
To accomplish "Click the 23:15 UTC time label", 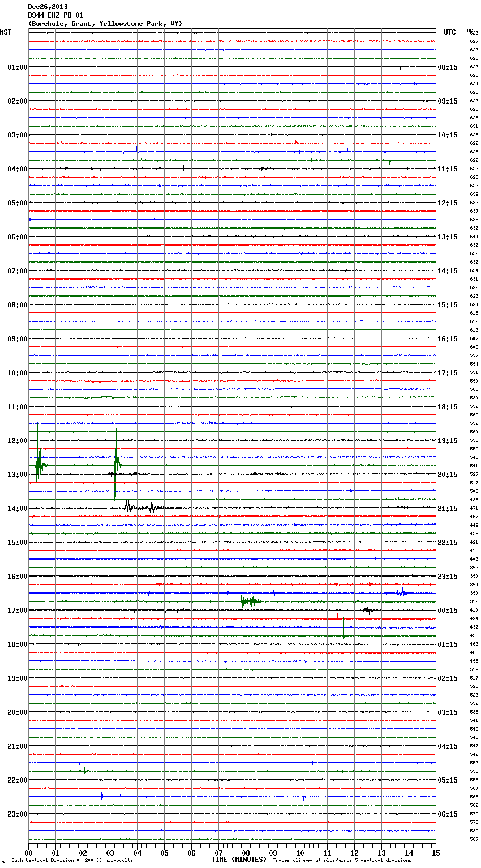I will [448, 577].
